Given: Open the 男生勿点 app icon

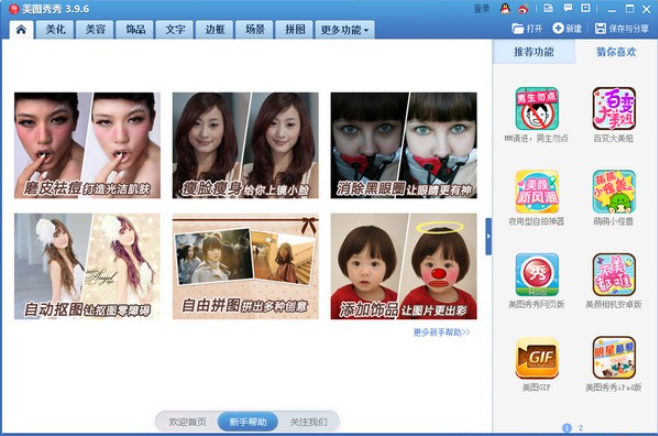Looking at the screenshot, I should click(x=537, y=109).
